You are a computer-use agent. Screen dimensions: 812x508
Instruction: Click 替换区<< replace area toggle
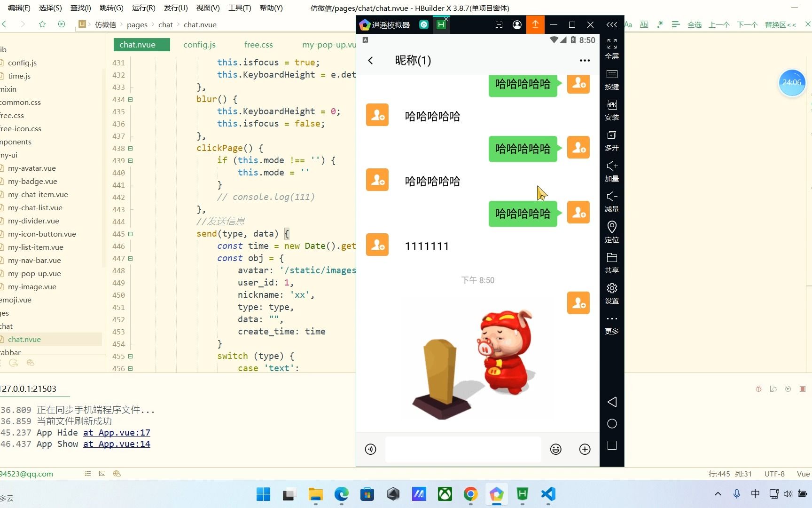[x=781, y=24]
